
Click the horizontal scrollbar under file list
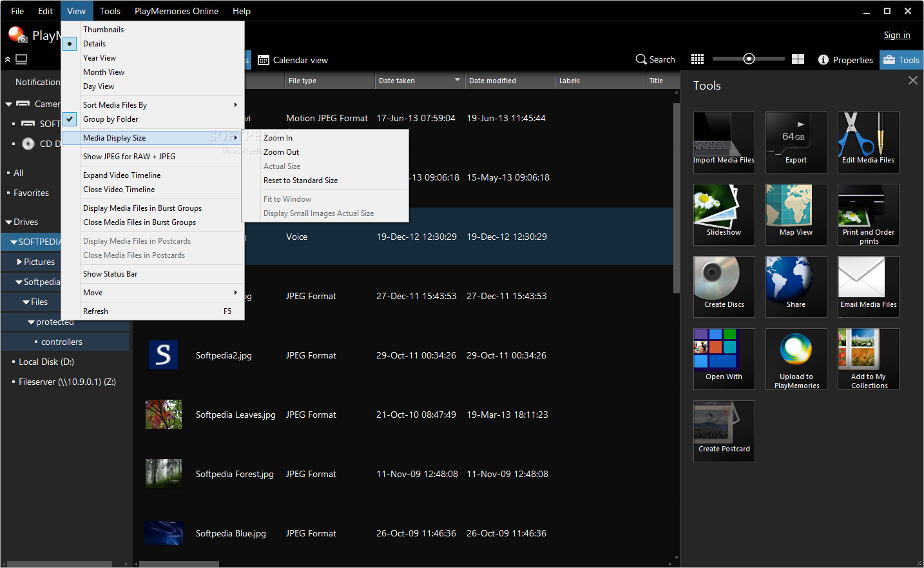click(x=180, y=564)
